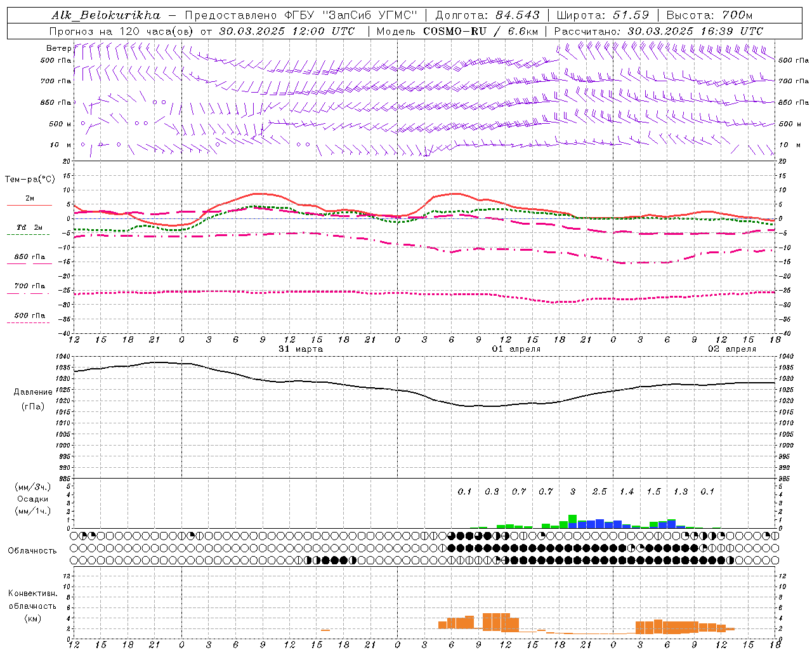Select the 500 гПа dotted temperature legend entry

coord(29,316)
